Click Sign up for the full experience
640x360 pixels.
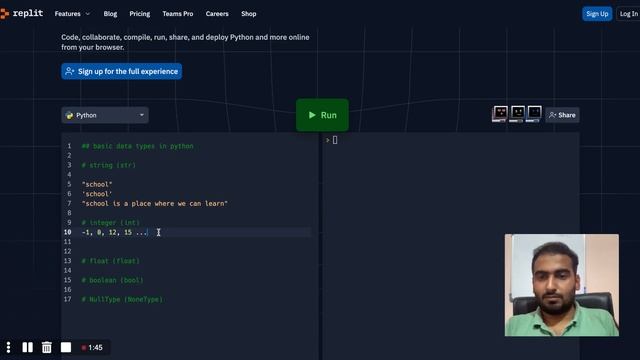click(x=122, y=71)
